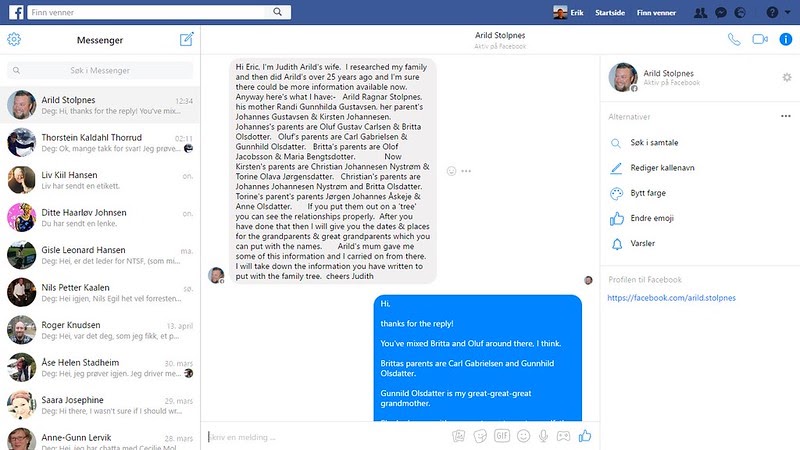Viewport: 800px width, 450px height.
Task: Open Finn venner in the top bar
Action: [656, 13]
